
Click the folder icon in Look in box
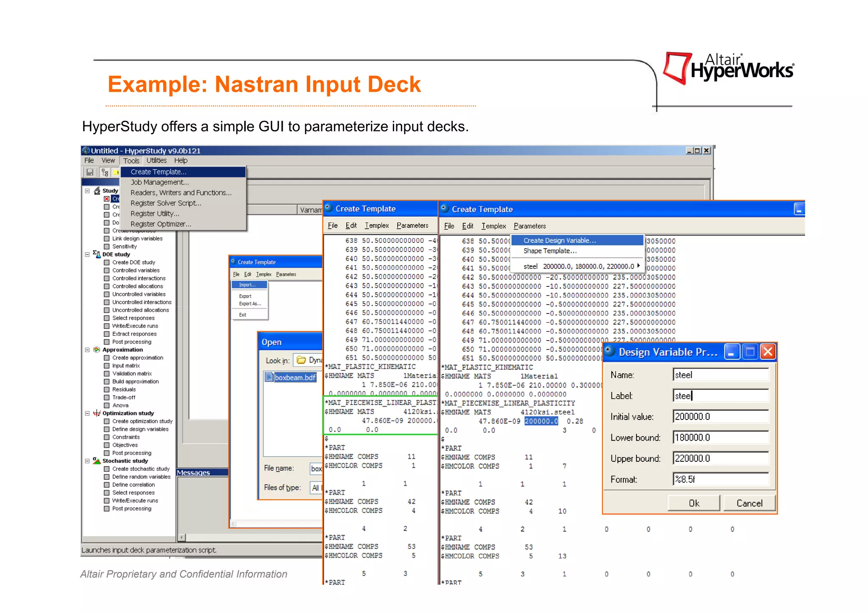[301, 360]
